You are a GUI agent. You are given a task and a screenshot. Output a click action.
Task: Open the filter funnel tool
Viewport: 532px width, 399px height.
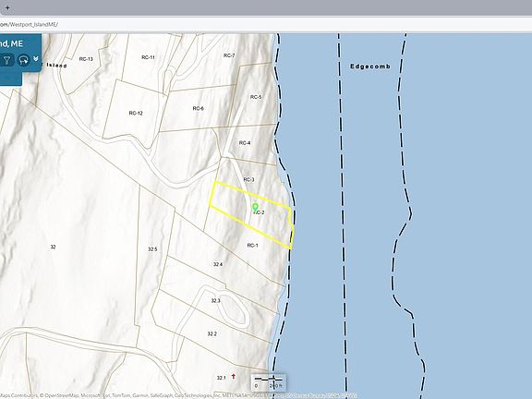coord(6,60)
